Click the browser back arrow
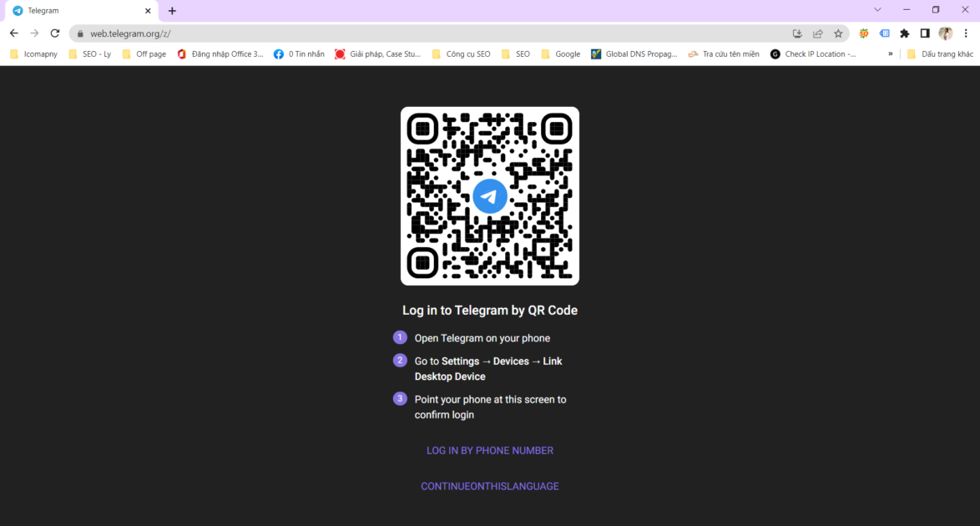This screenshot has width=980, height=526. [13, 33]
